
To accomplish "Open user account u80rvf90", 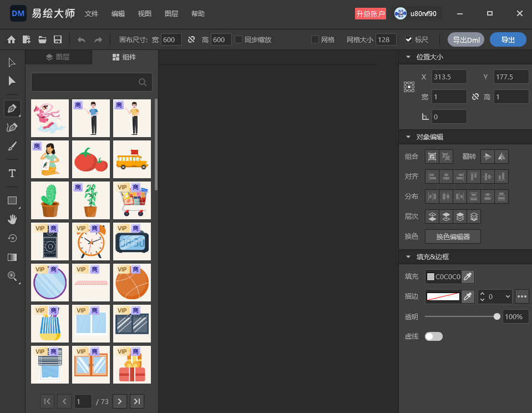I will click(x=417, y=13).
